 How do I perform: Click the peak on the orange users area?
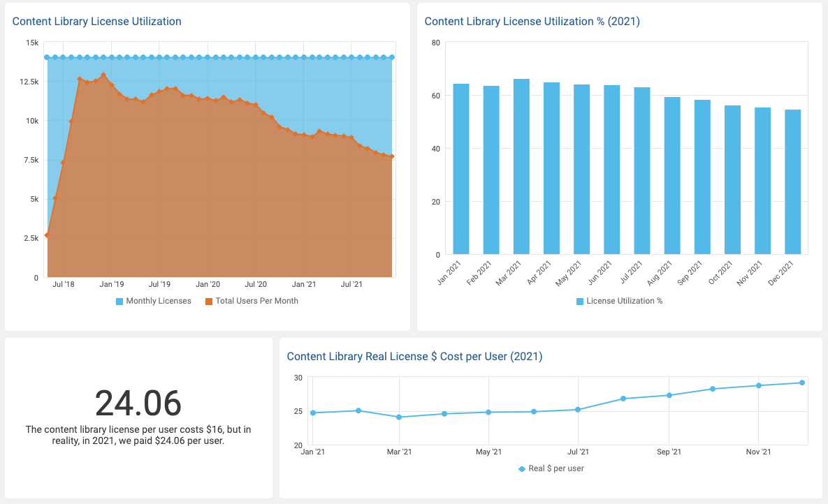tap(103, 73)
